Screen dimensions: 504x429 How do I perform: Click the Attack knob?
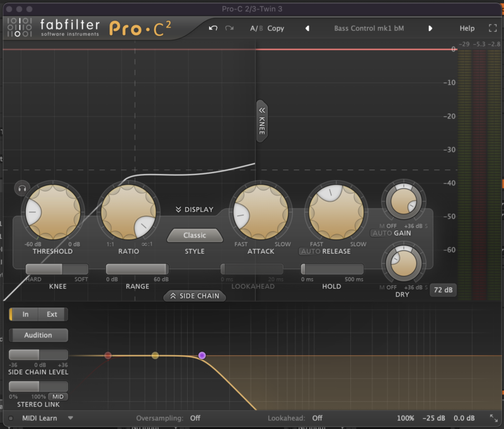tap(261, 212)
